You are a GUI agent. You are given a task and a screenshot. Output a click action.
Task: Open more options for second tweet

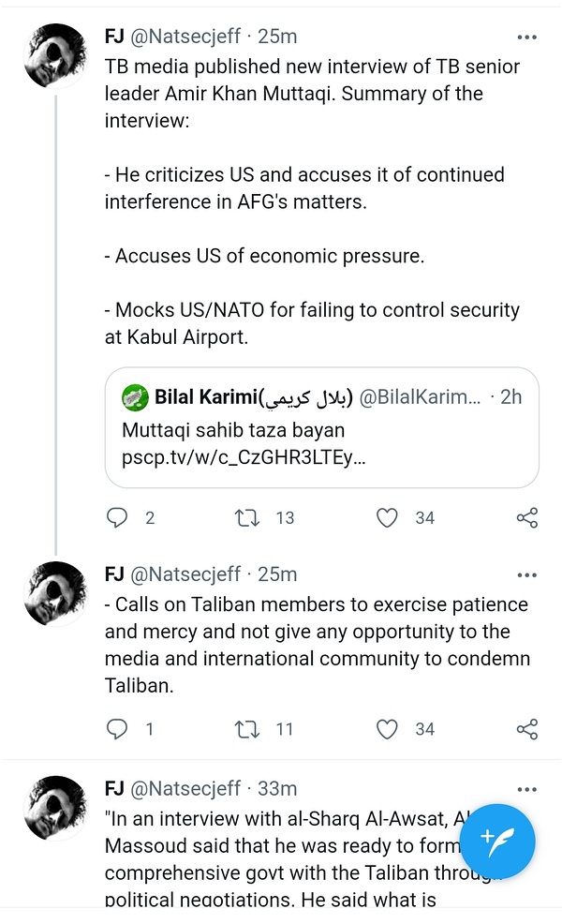tap(527, 574)
